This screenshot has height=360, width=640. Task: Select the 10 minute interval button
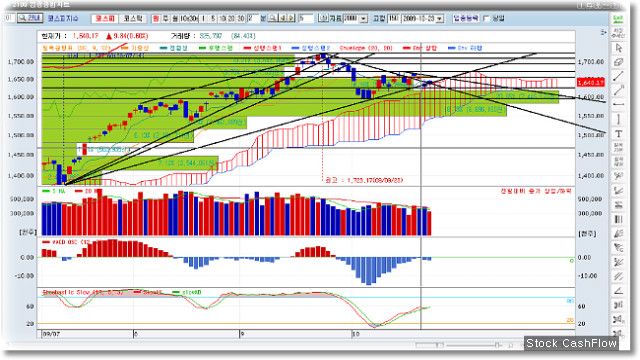[x=223, y=18]
